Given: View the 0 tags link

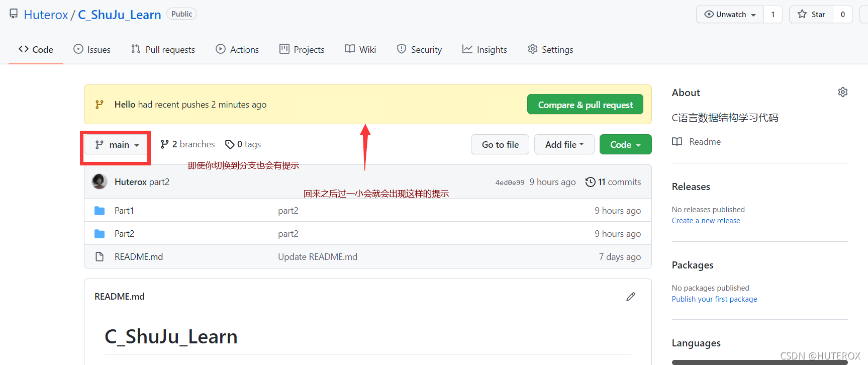Looking at the screenshot, I should tap(243, 144).
